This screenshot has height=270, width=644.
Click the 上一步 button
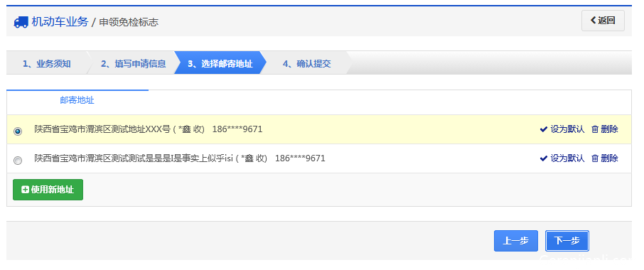coord(516,241)
